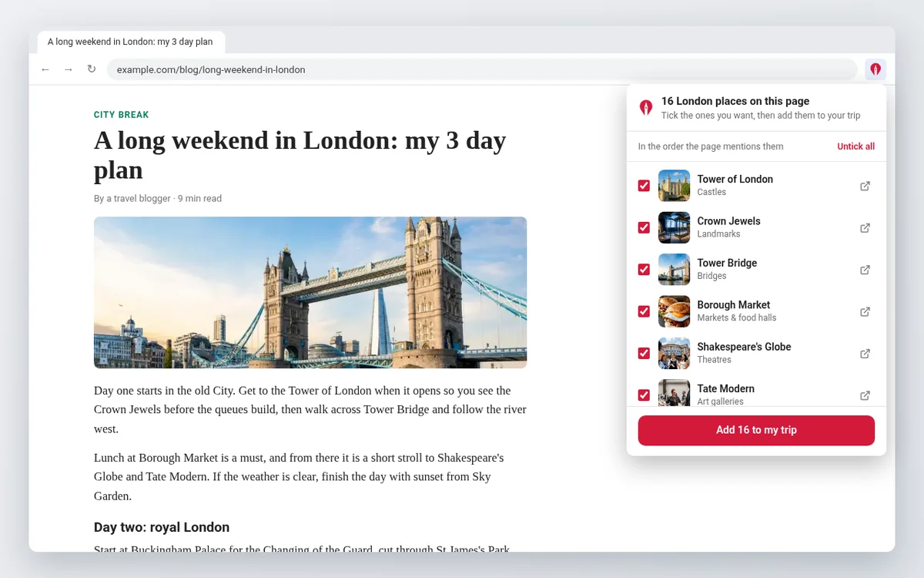This screenshot has height=578, width=924.
Task: Untick the Tower of London checkbox
Action: (644, 186)
